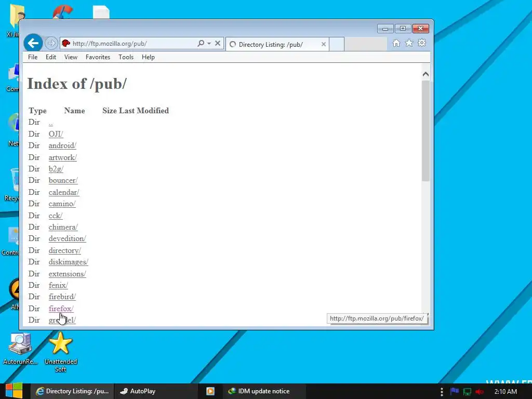
Task: Select the Directory Listing: /pub/ tab
Action: pos(277,44)
